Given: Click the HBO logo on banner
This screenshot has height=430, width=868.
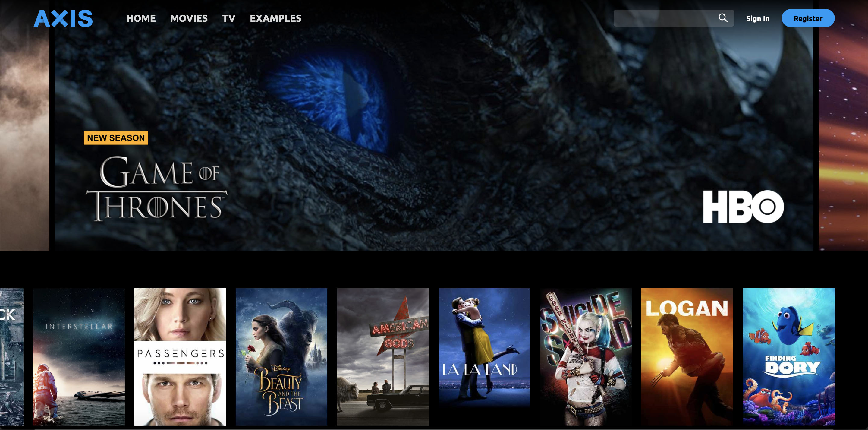Looking at the screenshot, I should [743, 206].
